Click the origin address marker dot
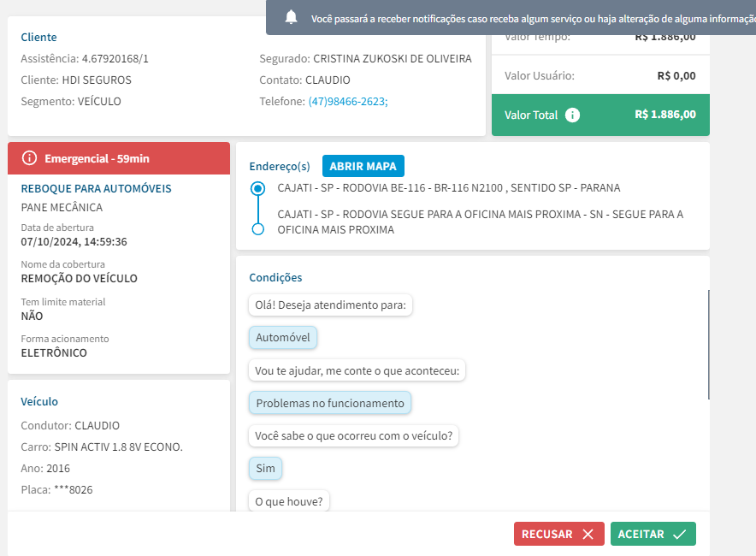Image resolution: width=756 pixels, height=556 pixels. (x=258, y=188)
